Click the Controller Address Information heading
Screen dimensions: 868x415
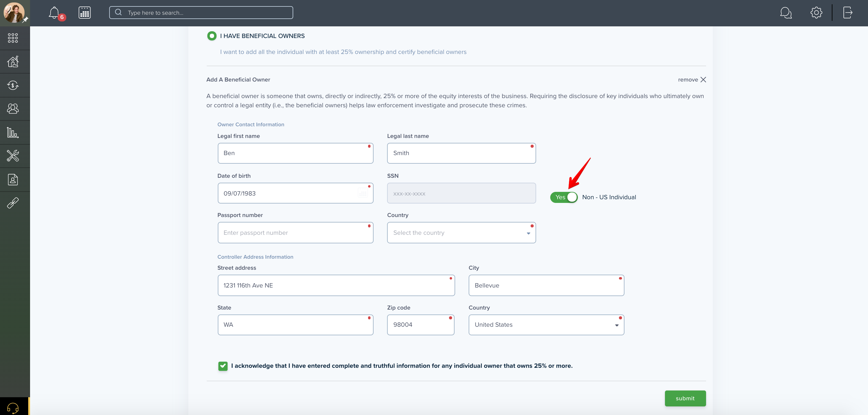[255, 257]
